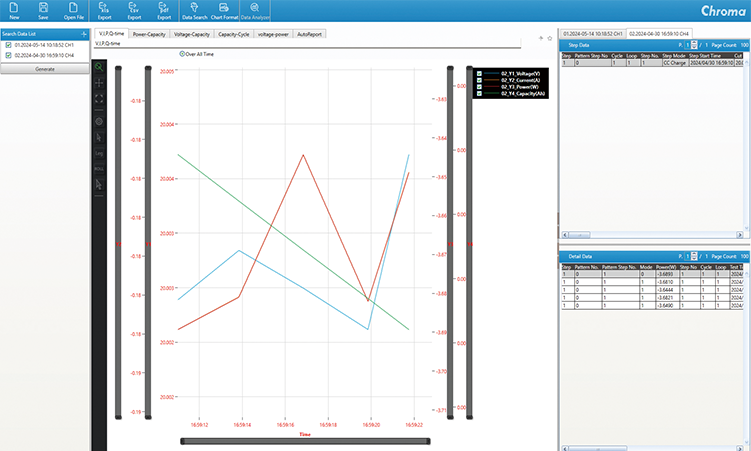Open a file with the Open File icon
This screenshot has height=451, width=751.
(74, 10)
